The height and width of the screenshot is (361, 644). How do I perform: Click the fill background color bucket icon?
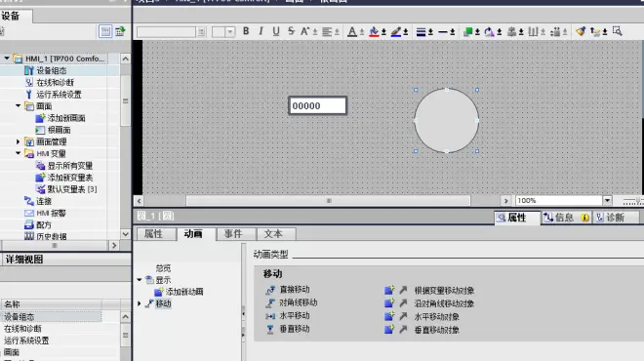[x=374, y=31]
